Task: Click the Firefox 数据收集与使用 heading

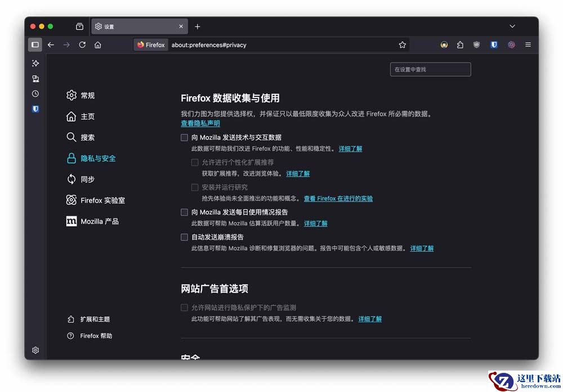Action: click(230, 98)
